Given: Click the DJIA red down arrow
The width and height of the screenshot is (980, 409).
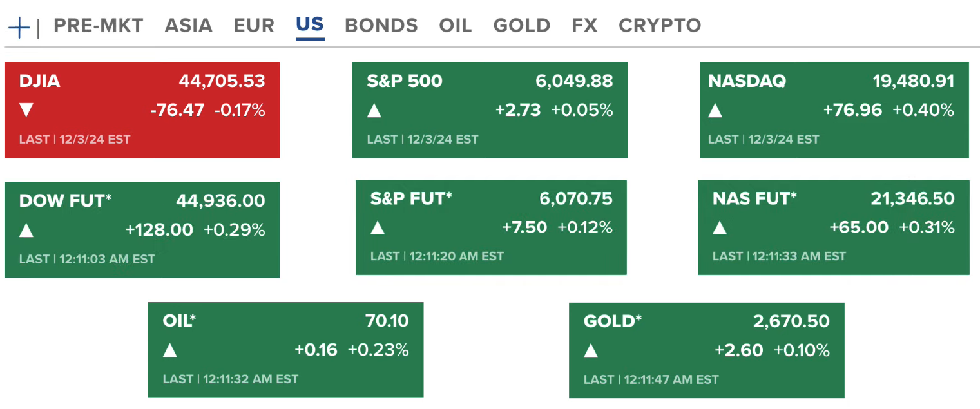Looking at the screenshot, I should coord(26,110).
